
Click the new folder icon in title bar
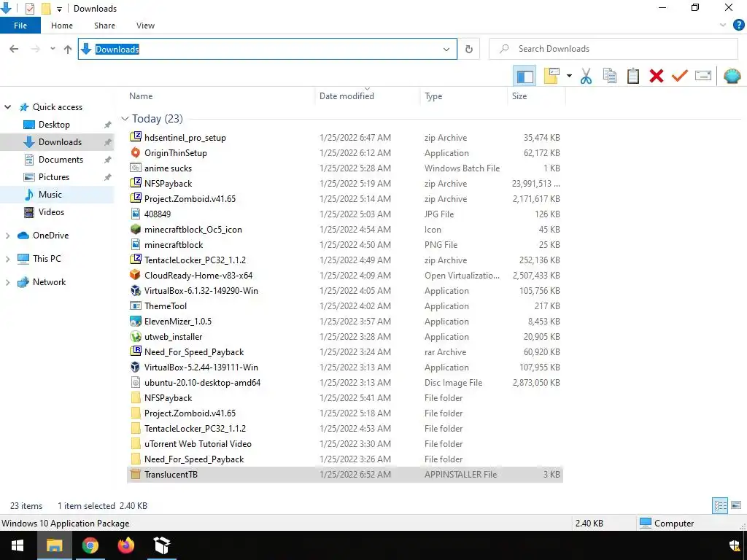[46, 9]
